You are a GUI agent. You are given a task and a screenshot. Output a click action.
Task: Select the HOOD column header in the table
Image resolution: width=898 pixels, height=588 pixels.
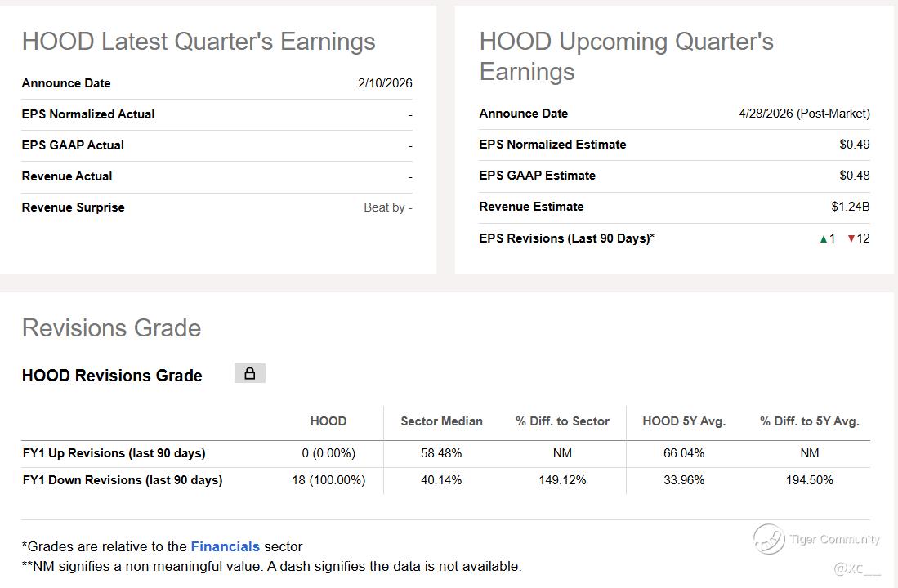(x=328, y=421)
